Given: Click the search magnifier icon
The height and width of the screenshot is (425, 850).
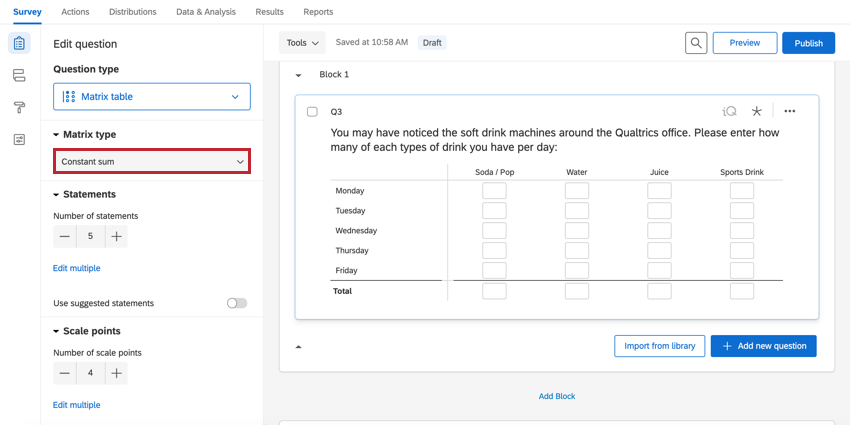Looking at the screenshot, I should [x=696, y=43].
